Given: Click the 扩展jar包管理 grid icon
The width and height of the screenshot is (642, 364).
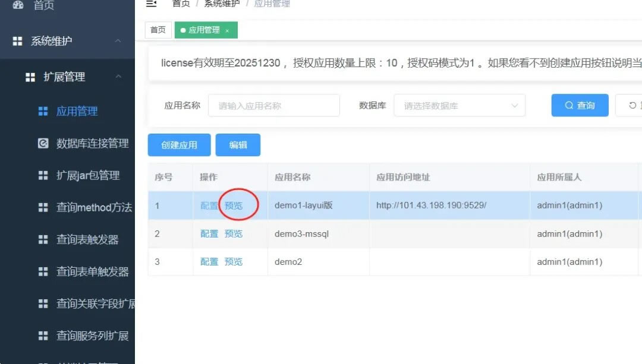Looking at the screenshot, I should 43,175.
